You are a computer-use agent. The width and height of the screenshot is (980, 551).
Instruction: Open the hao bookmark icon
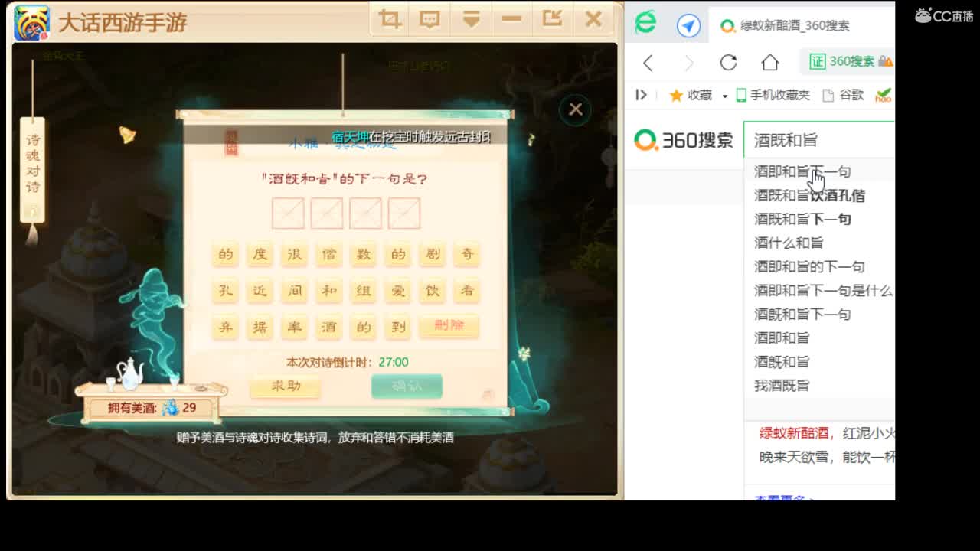pyautogui.click(x=884, y=95)
